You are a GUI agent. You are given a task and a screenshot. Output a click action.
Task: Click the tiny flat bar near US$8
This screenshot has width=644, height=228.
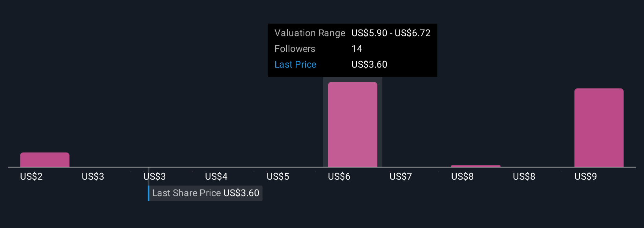click(x=476, y=166)
